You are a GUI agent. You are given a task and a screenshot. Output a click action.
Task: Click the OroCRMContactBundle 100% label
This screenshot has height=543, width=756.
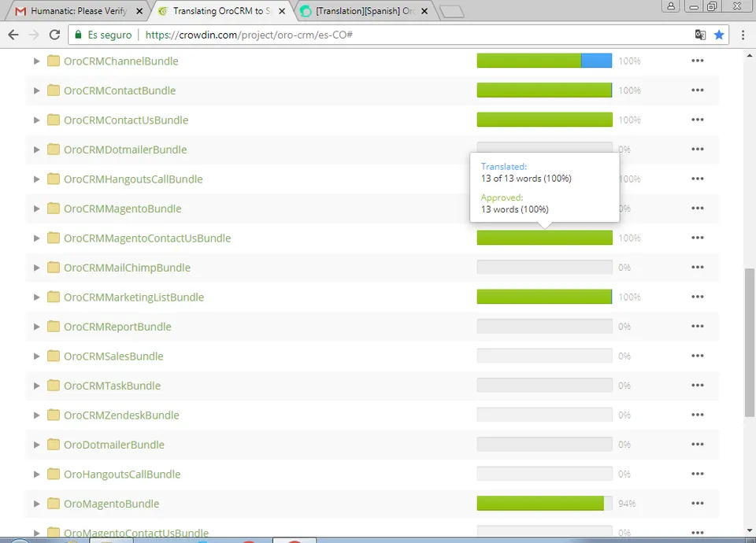pyautogui.click(x=629, y=90)
